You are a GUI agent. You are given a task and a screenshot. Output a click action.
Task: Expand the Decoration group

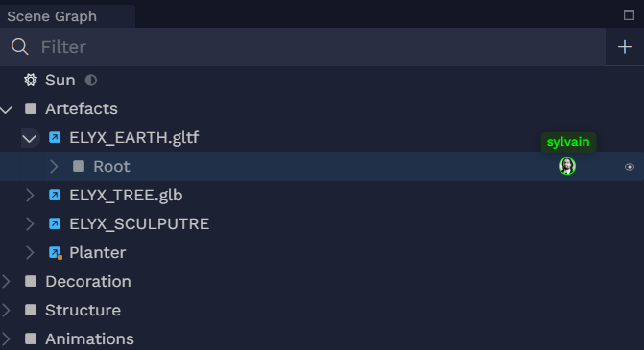pyautogui.click(x=6, y=282)
